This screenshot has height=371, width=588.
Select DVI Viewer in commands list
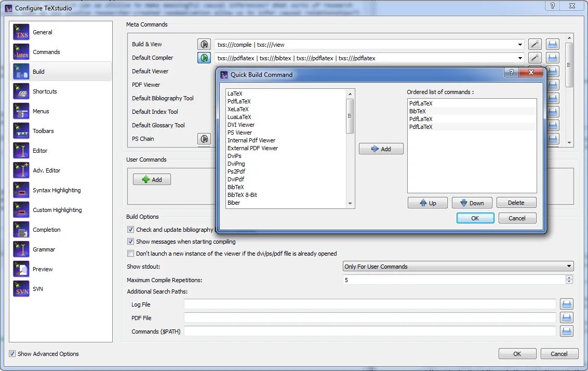(x=241, y=125)
